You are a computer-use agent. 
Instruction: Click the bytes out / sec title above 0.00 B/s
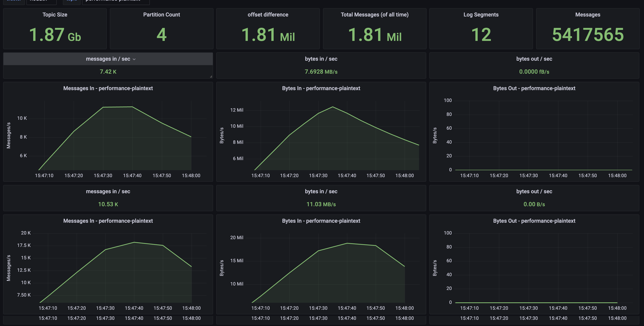[534, 191]
